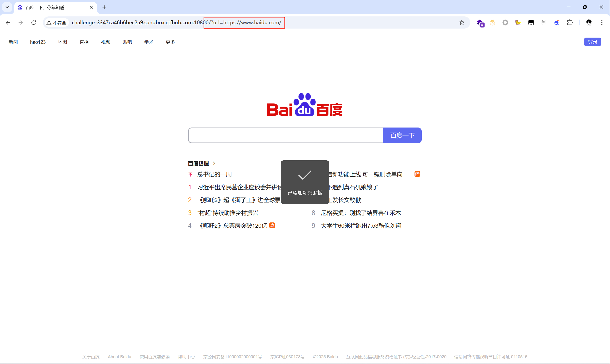Open a new browser tab

pos(104,7)
